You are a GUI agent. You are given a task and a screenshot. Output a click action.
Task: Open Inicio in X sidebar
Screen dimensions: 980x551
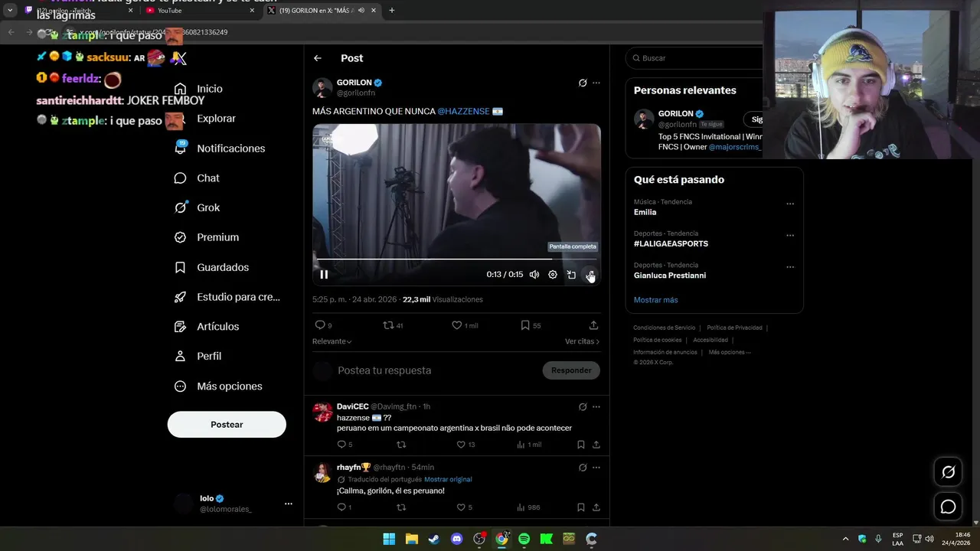198,89
